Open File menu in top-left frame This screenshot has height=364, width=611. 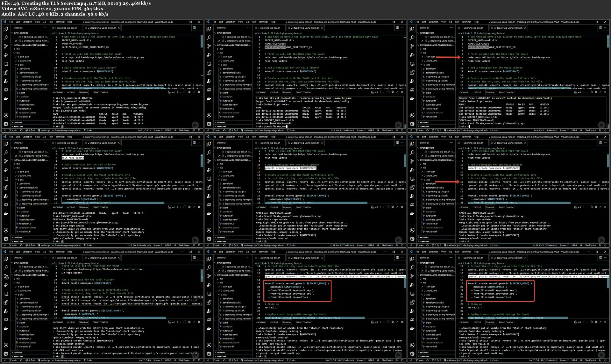tap(11, 22)
